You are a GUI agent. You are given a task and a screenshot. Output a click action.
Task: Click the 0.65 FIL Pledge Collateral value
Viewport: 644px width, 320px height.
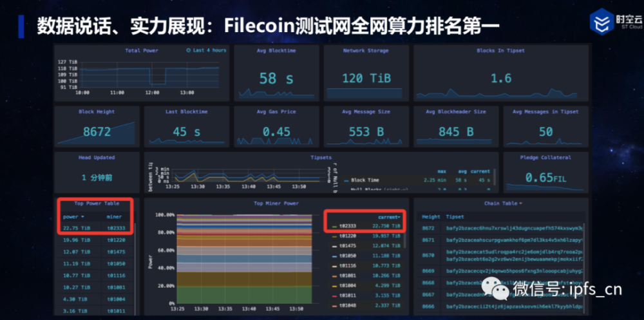click(545, 178)
